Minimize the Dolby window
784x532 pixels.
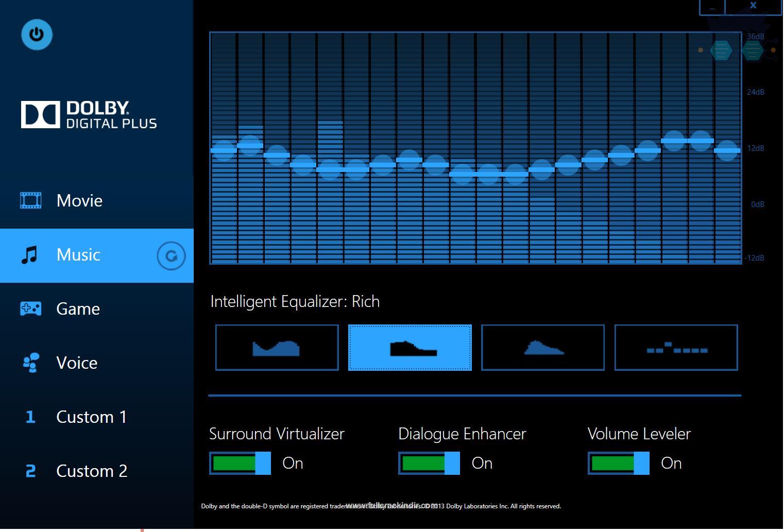[x=712, y=7]
